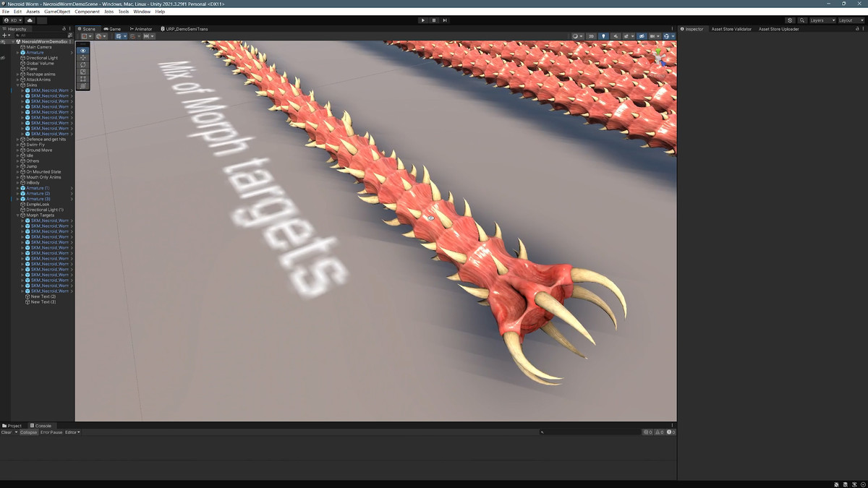Viewport: 868px width, 488px height.
Task: Select the Rotate tool in the scene overlay
Action: point(83,64)
